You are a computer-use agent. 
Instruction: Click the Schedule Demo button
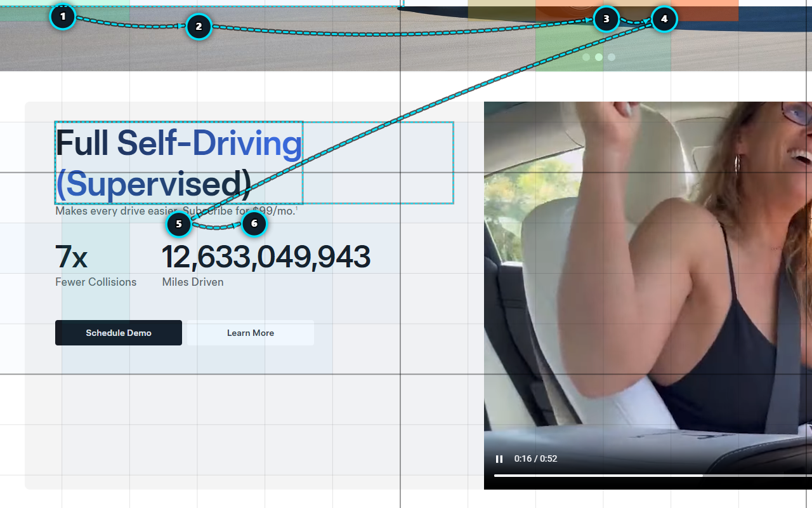pos(119,333)
